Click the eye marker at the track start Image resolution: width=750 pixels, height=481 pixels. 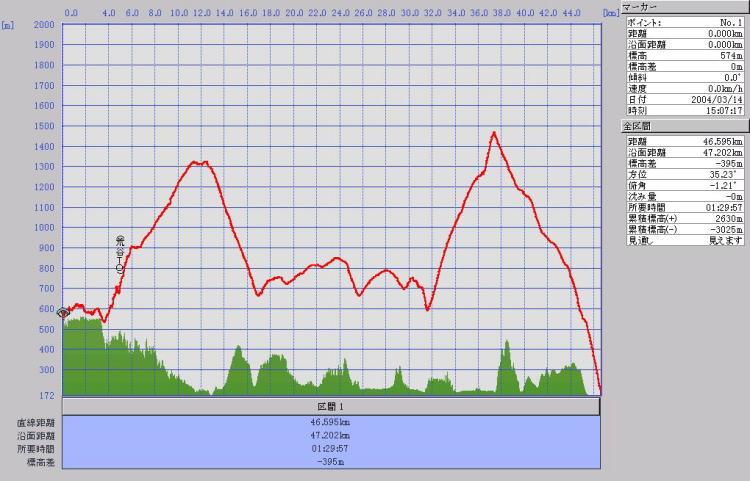[x=64, y=313]
